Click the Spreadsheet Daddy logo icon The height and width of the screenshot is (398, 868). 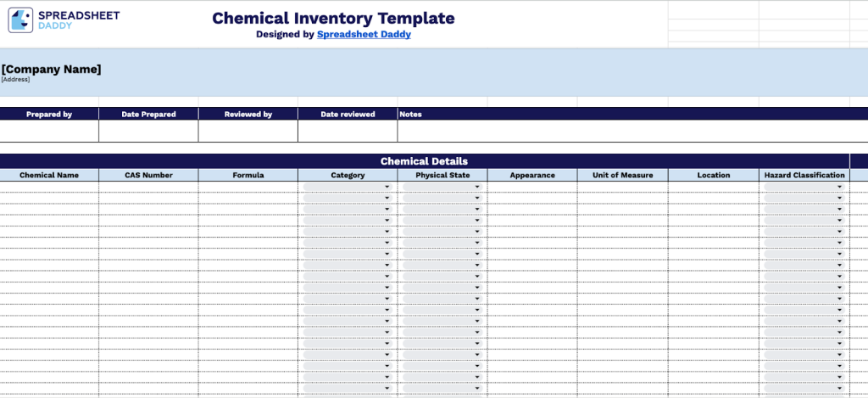click(x=20, y=20)
